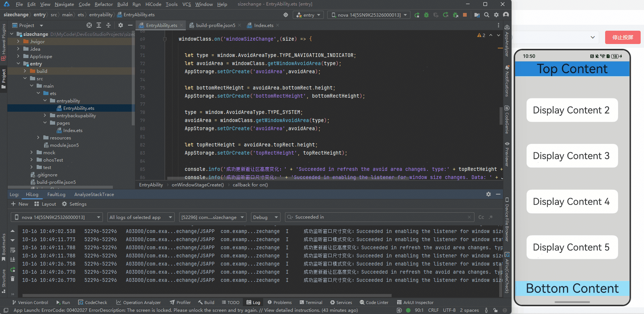Click the orange Stop button in toolbar
Viewport: 644px width, 314px height.
click(x=465, y=15)
